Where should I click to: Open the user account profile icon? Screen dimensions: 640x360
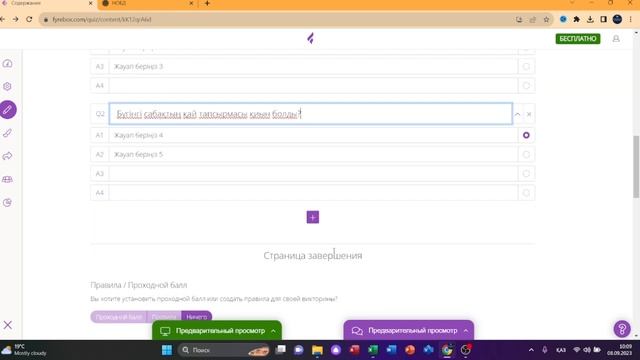tap(616, 39)
